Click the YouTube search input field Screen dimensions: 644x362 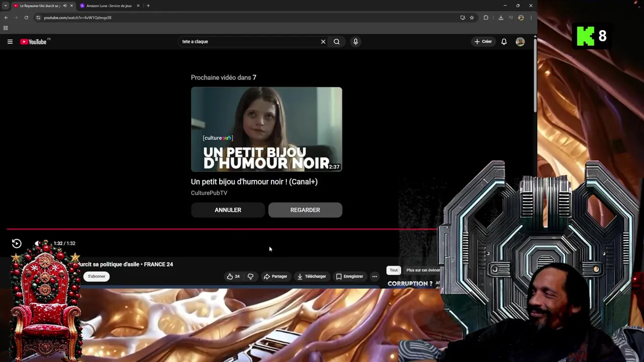click(250, 42)
